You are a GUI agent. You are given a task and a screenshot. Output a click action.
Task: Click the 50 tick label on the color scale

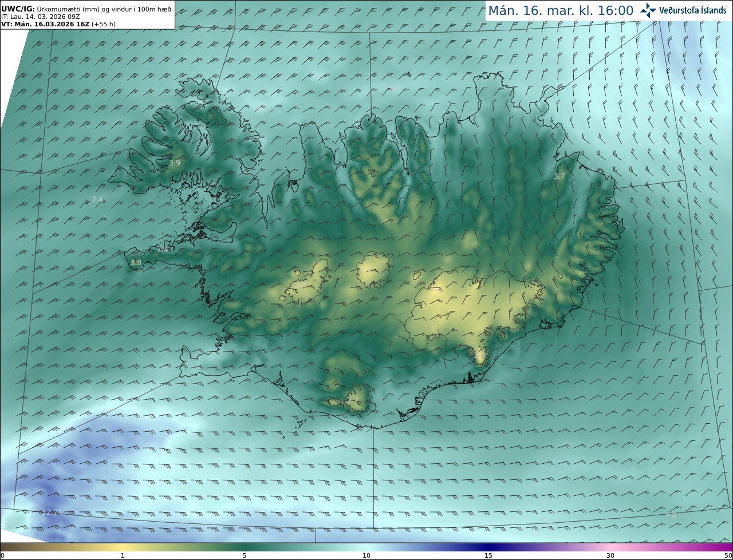click(x=728, y=555)
